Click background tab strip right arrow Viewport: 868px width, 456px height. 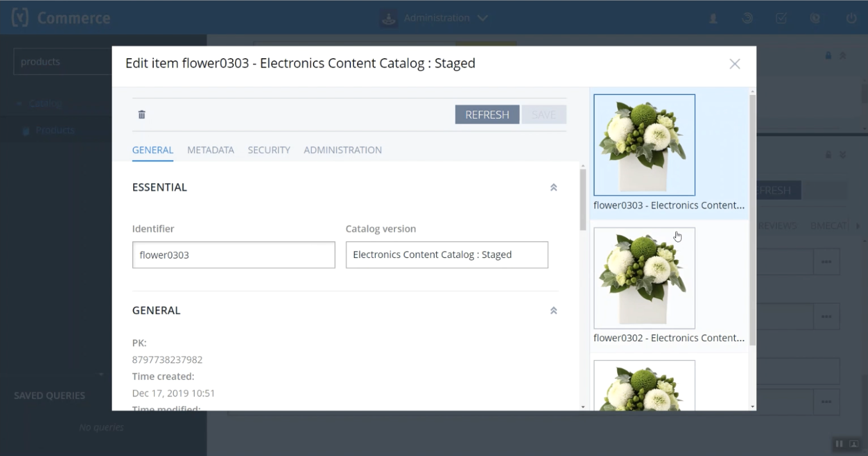[x=858, y=226]
